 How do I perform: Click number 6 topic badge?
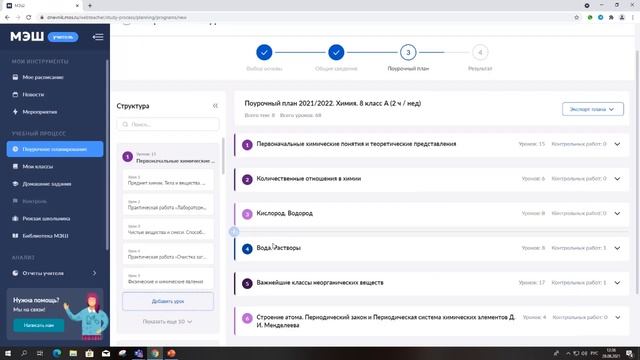point(247,318)
